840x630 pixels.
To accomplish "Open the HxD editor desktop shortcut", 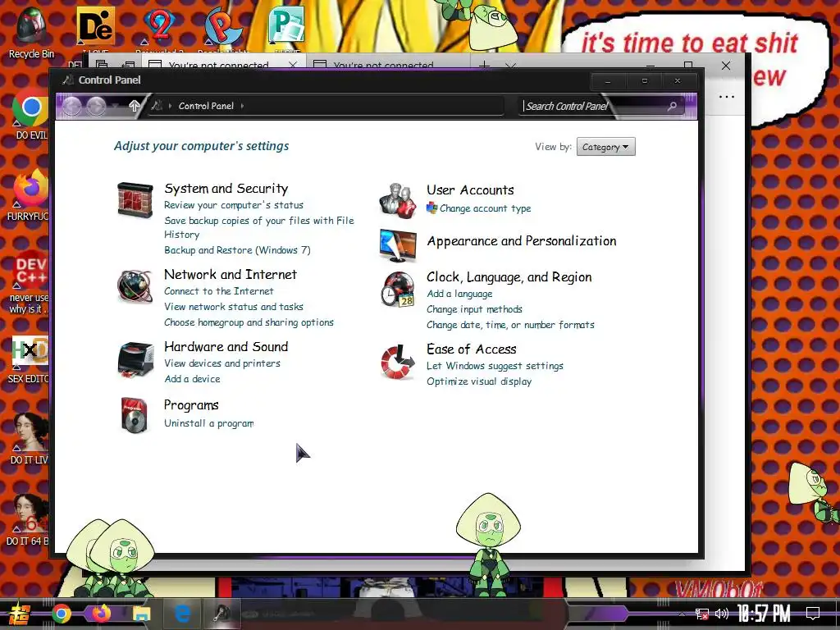I will (30, 359).
